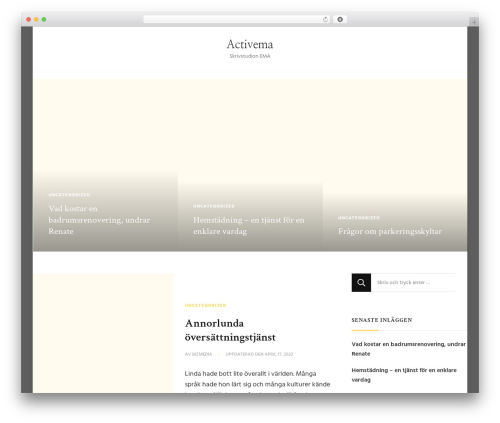Click the green maximize window button
The image size is (500, 423).
(x=44, y=19)
